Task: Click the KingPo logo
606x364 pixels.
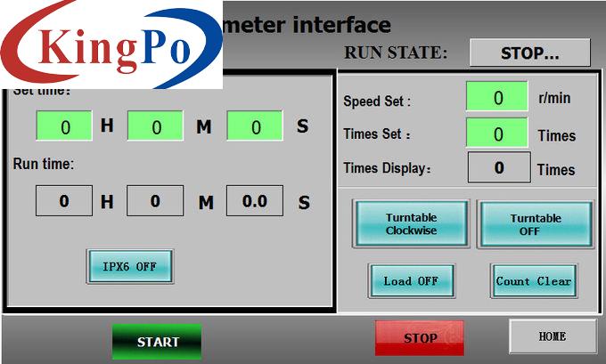Action: point(111,44)
